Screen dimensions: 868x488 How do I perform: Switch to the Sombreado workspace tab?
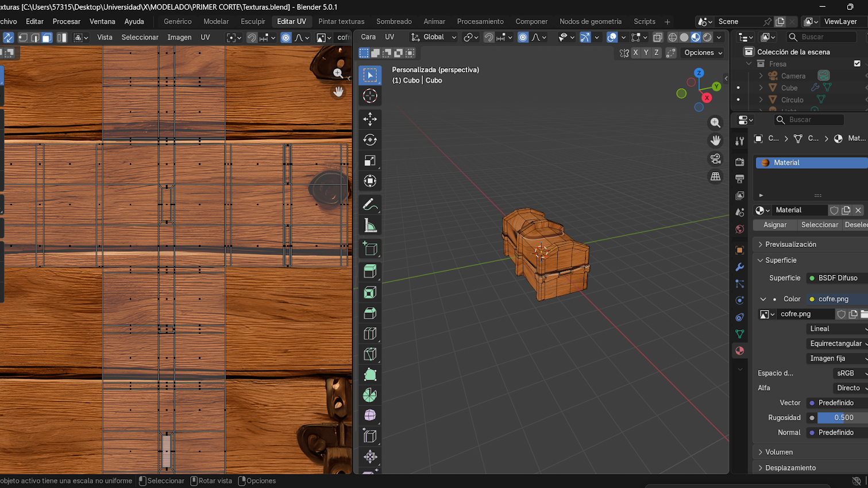[x=394, y=21]
